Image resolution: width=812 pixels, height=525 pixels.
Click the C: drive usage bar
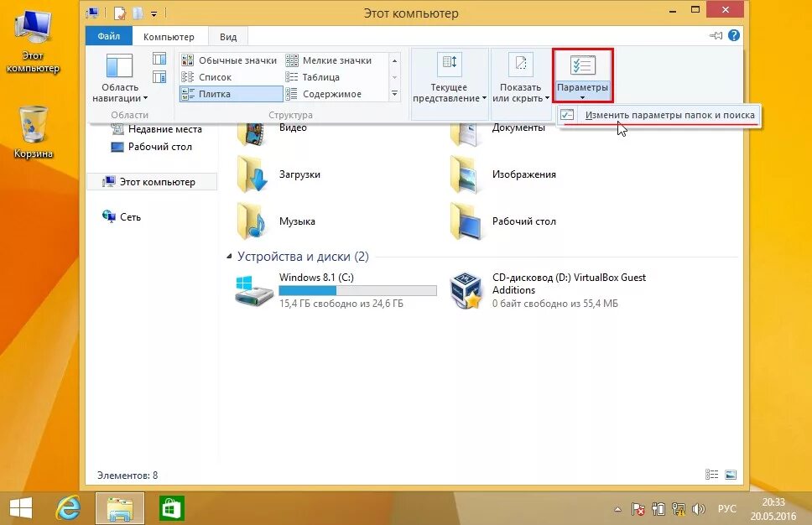[357, 290]
